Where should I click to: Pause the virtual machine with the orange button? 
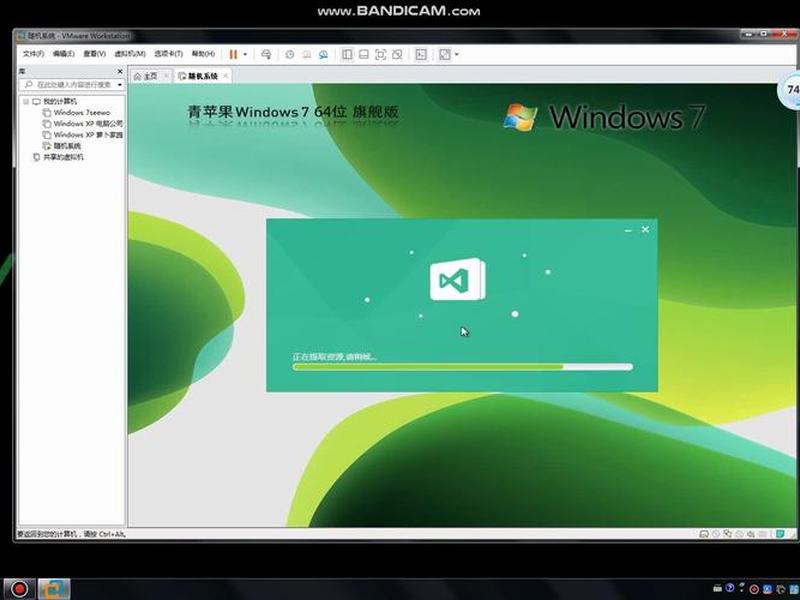click(x=233, y=54)
